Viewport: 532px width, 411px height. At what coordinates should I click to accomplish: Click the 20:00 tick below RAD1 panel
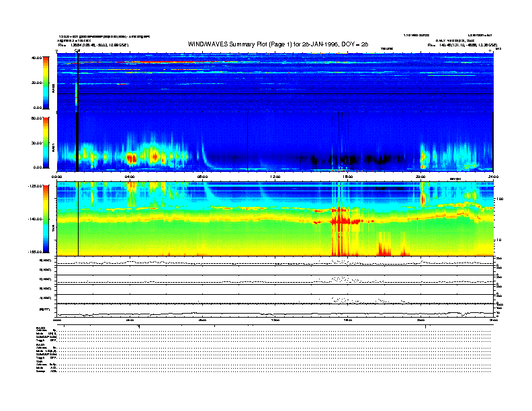point(420,177)
